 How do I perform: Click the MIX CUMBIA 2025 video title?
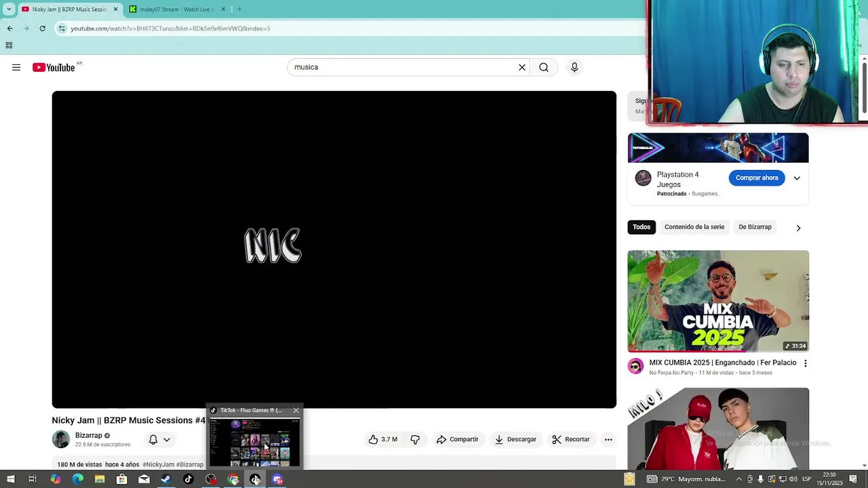[x=723, y=363]
